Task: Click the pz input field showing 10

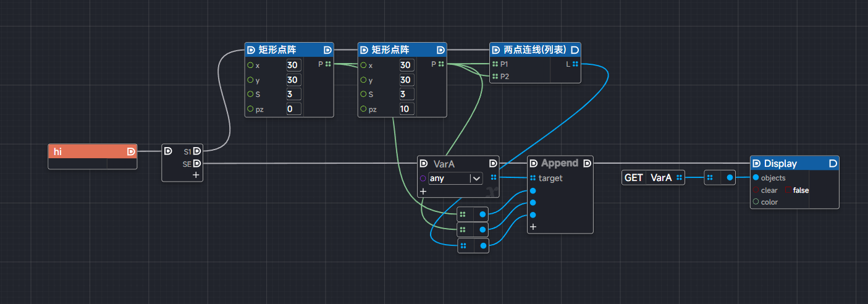Action: point(406,109)
